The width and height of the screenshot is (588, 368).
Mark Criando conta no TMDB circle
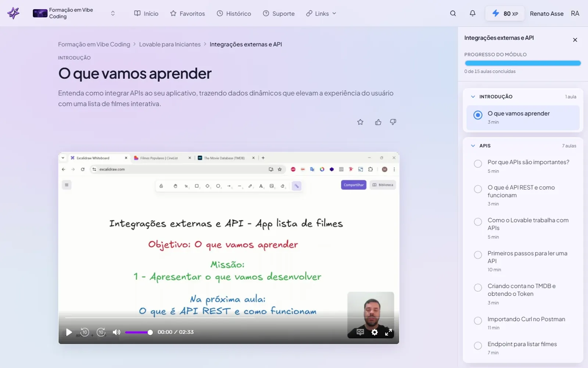pyautogui.click(x=478, y=288)
